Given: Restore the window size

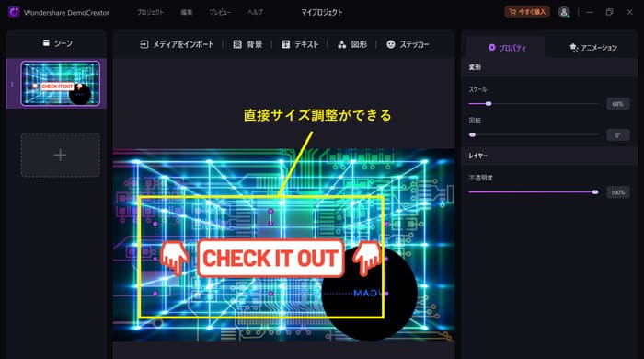Looking at the screenshot, I should tap(609, 12).
